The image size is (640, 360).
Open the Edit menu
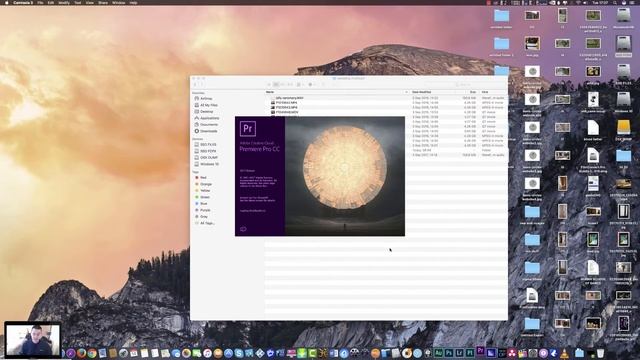pos(51,2)
